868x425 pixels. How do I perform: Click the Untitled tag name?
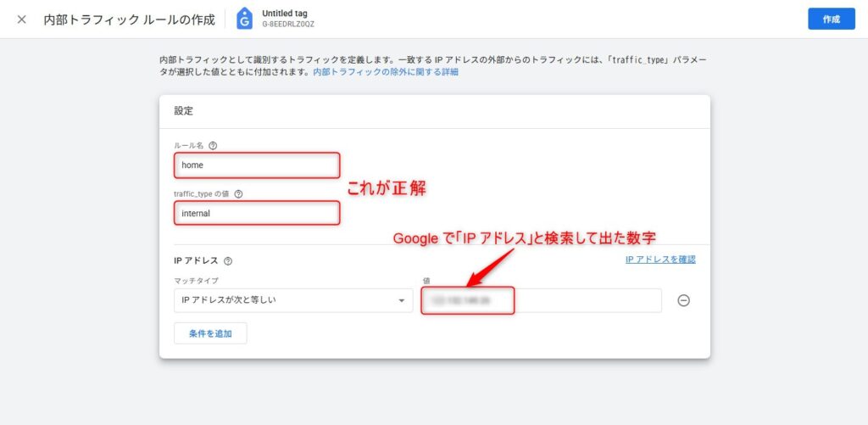click(x=285, y=14)
